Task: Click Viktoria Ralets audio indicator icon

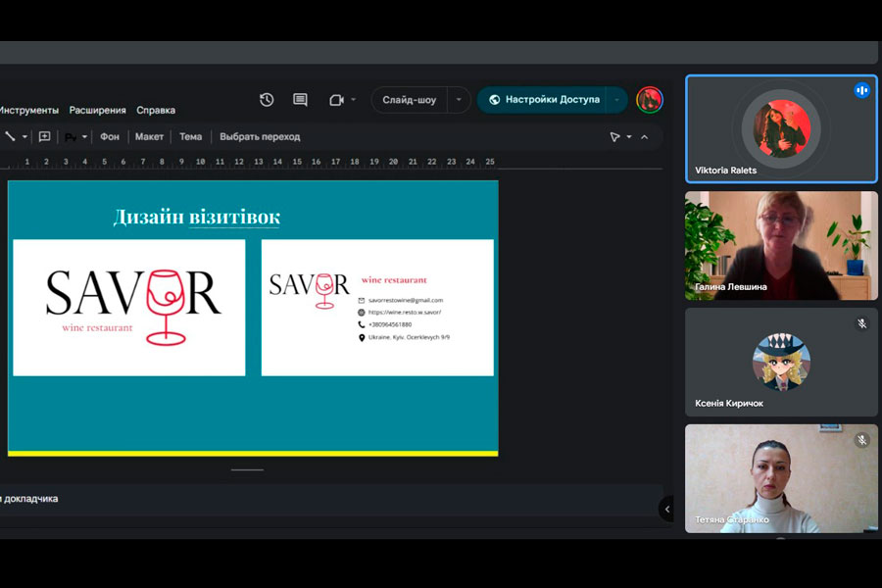Action: [x=861, y=90]
